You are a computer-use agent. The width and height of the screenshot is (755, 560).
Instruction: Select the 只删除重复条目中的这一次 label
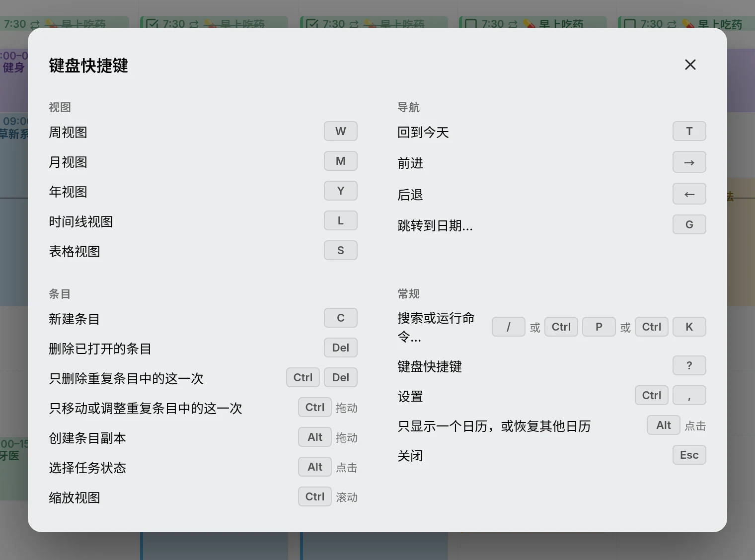click(x=126, y=379)
